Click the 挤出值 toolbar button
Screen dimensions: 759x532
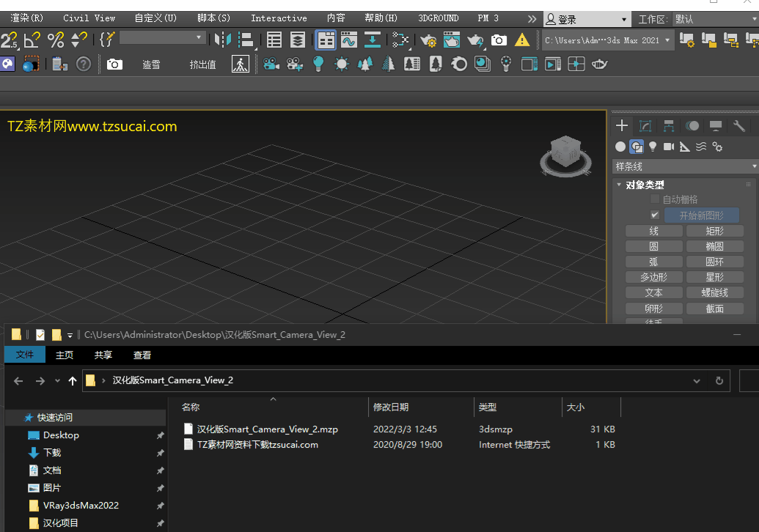click(x=202, y=64)
